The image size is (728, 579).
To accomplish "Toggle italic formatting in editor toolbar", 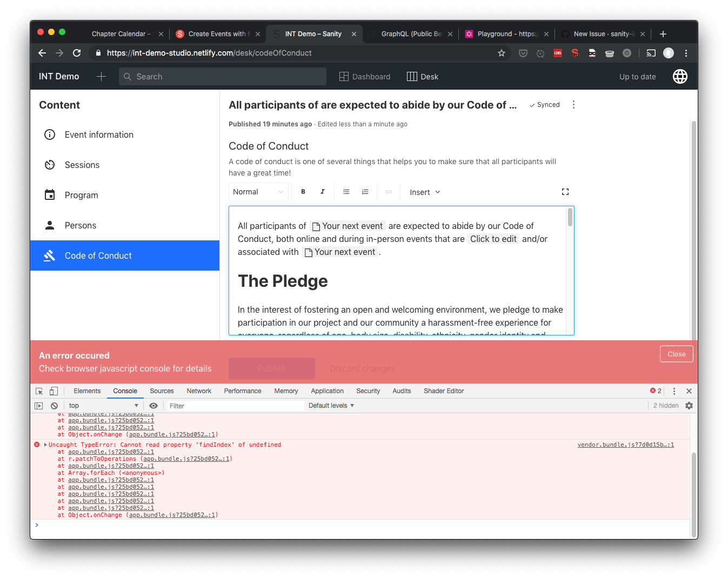I will (x=322, y=192).
